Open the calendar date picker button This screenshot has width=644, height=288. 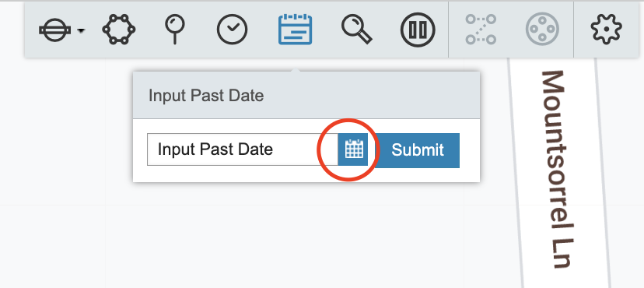(353, 149)
